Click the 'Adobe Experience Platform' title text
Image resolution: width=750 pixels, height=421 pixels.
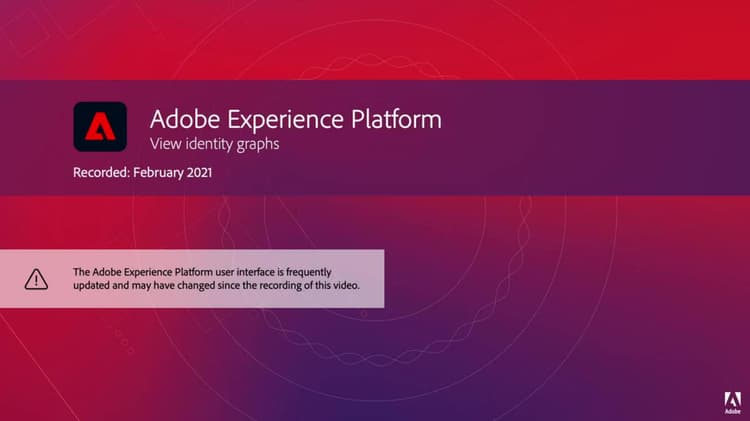pos(296,119)
